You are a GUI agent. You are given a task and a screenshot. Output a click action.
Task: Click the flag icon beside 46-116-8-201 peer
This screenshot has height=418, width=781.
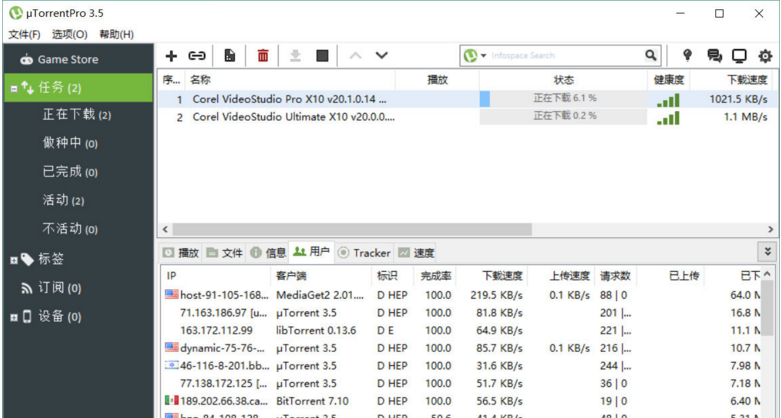pos(171,365)
